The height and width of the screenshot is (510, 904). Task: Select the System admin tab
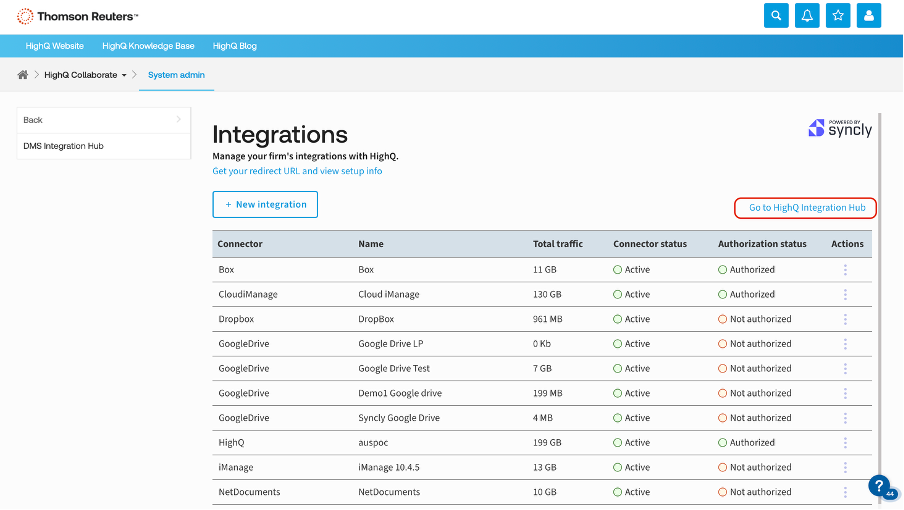click(176, 75)
